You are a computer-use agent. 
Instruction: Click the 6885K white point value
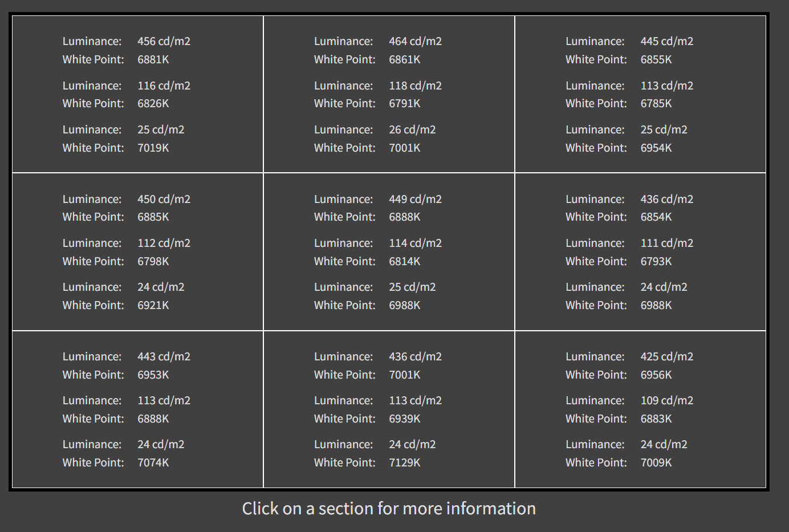click(x=153, y=217)
